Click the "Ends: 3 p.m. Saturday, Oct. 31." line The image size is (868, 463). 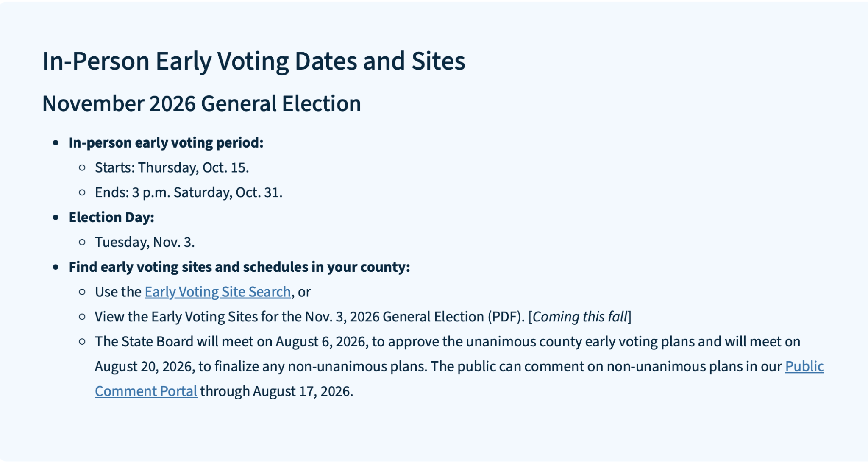(189, 192)
